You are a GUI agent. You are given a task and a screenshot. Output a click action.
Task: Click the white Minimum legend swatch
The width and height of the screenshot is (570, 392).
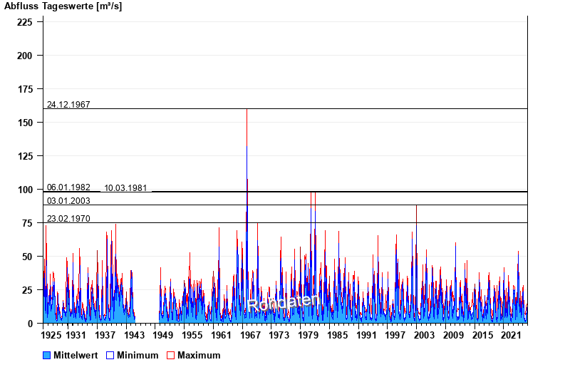[110, 355]
